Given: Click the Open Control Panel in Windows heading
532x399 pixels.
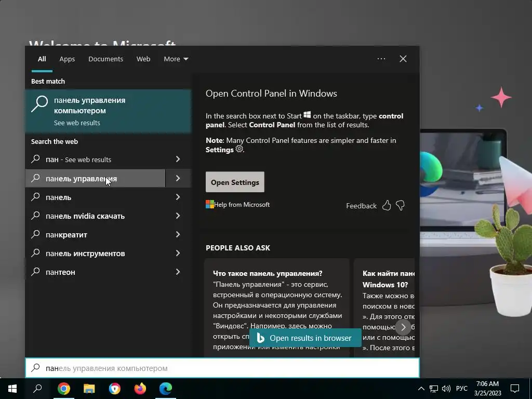Looking at the screenshot, I should coord(271,94).
